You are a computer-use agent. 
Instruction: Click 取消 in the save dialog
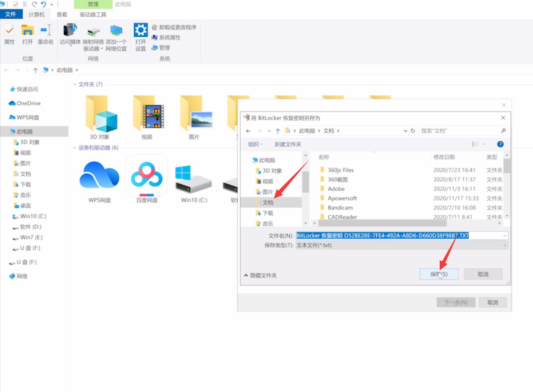483,274
